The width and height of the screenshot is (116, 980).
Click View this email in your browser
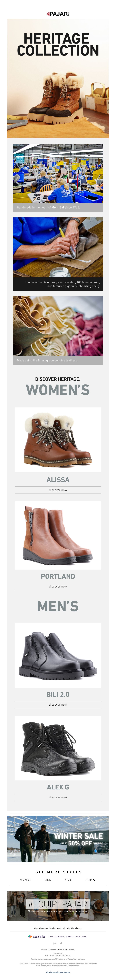coord(58,972)
